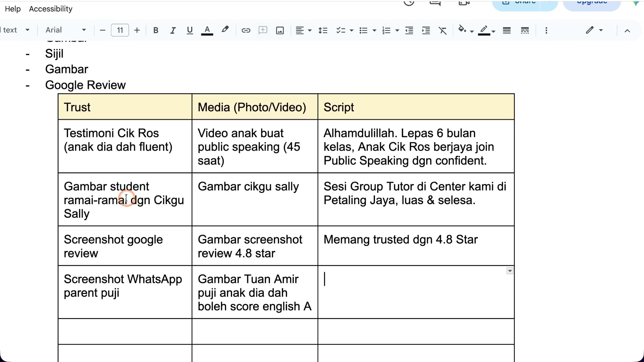Viewport: 644px width, 362px height.
Task: Click the Sesi Group Tutor script cell
Action: (416, 200)
